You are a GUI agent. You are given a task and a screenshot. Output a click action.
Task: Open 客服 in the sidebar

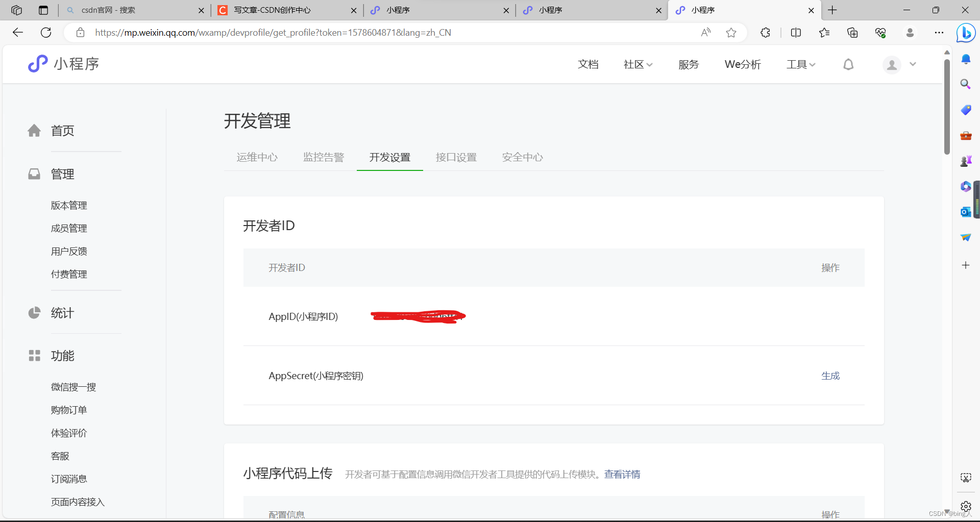tap(60, 456)
